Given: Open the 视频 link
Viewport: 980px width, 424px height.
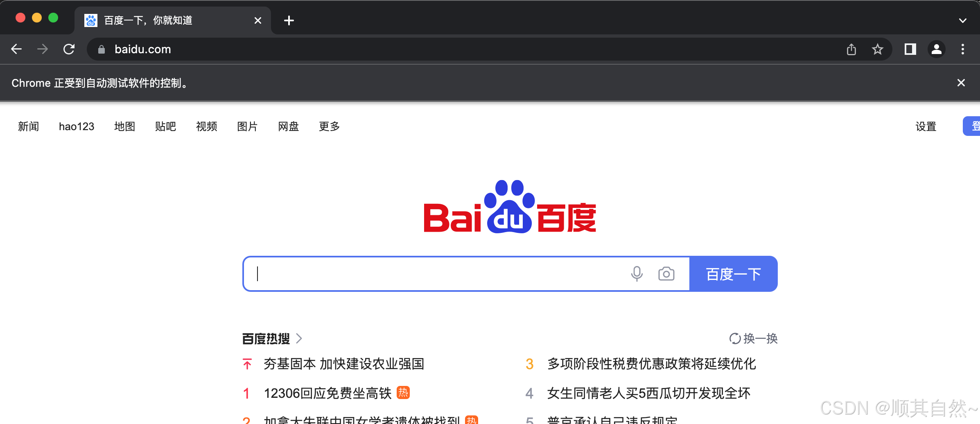Looking at the screenshot, I should click(x=207, y=126).
